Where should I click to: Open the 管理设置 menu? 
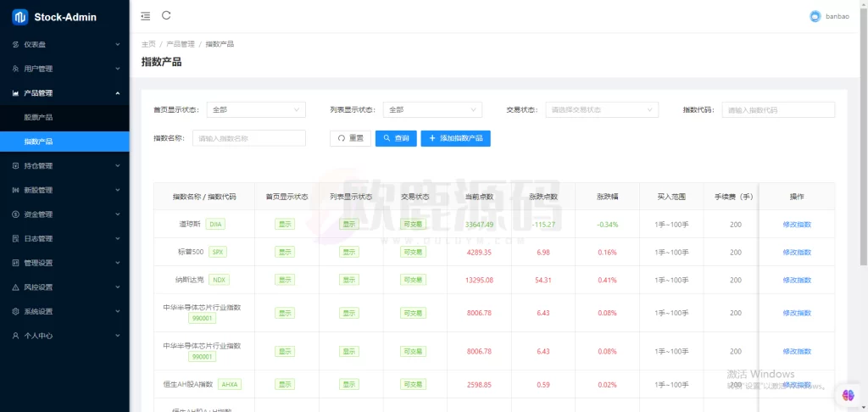[64, 263]
